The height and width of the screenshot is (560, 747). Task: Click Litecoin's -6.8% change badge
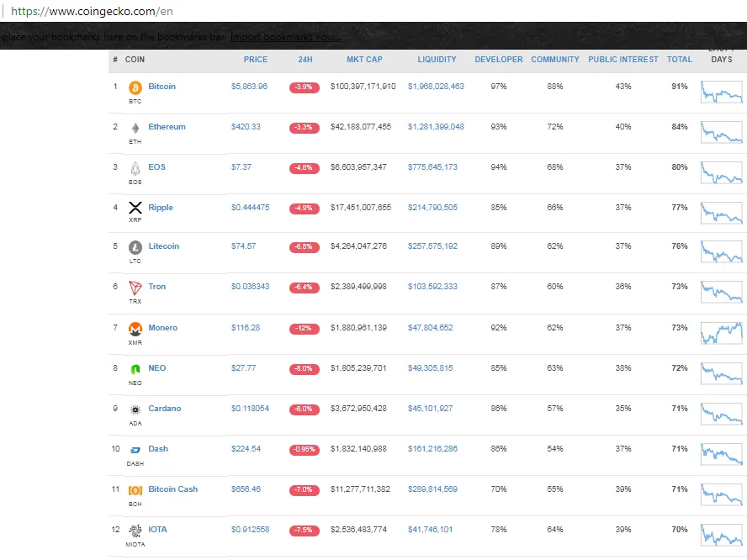(304, 246)
